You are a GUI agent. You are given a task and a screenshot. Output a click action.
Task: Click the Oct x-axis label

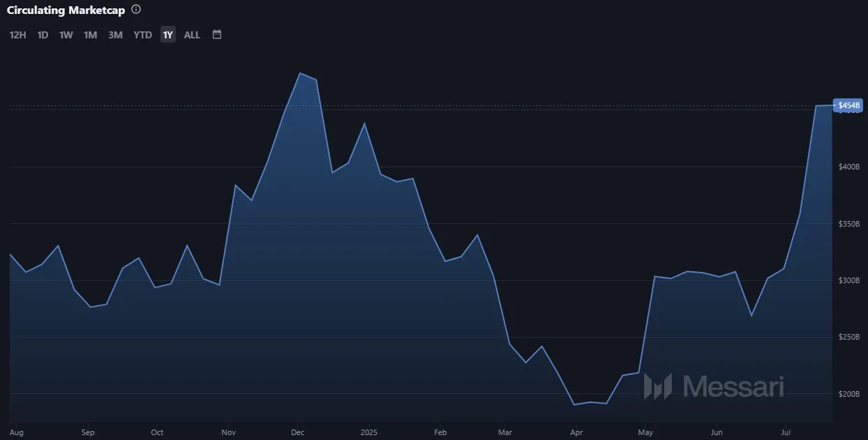pyautogui.click(x=157, y=432)
